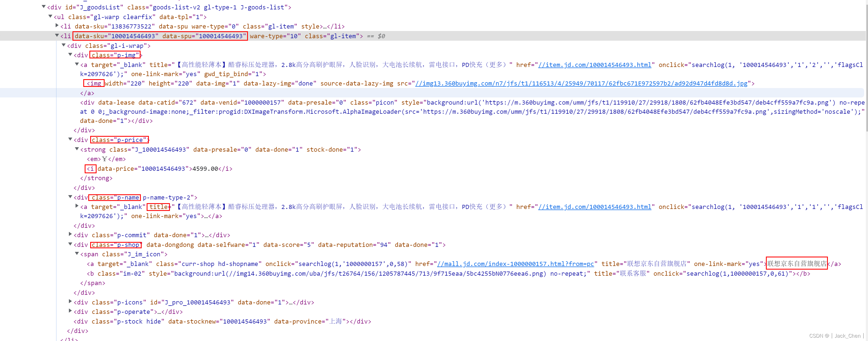Select the img width="220" element row
868x341 pixels.
pos(421,83)
